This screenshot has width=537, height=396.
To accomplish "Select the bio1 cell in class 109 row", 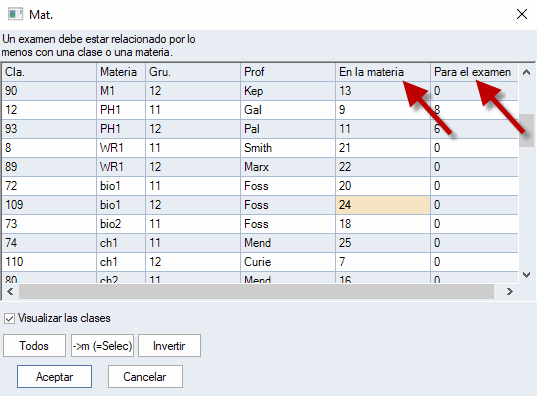I will (121, 205).
